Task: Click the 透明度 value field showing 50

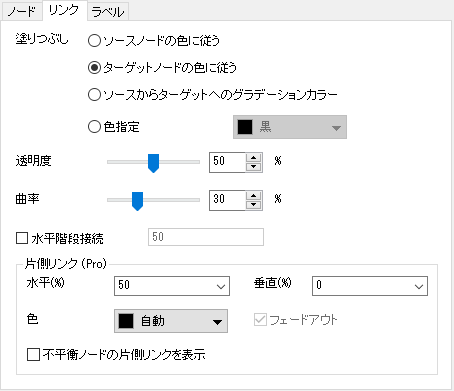Action: click(x=227, y=162)
